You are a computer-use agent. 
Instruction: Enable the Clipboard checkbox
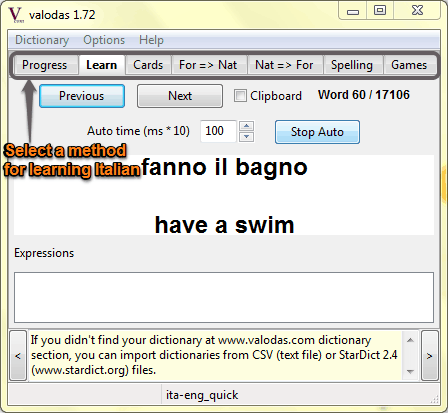click(240, 96)
